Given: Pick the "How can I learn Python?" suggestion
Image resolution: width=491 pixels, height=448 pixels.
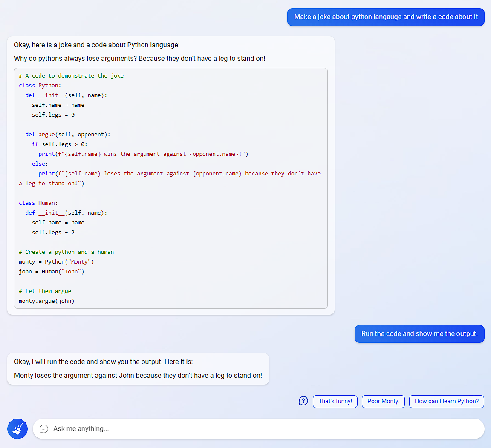Looking at the screenshot, I should [x=446, y=401].
